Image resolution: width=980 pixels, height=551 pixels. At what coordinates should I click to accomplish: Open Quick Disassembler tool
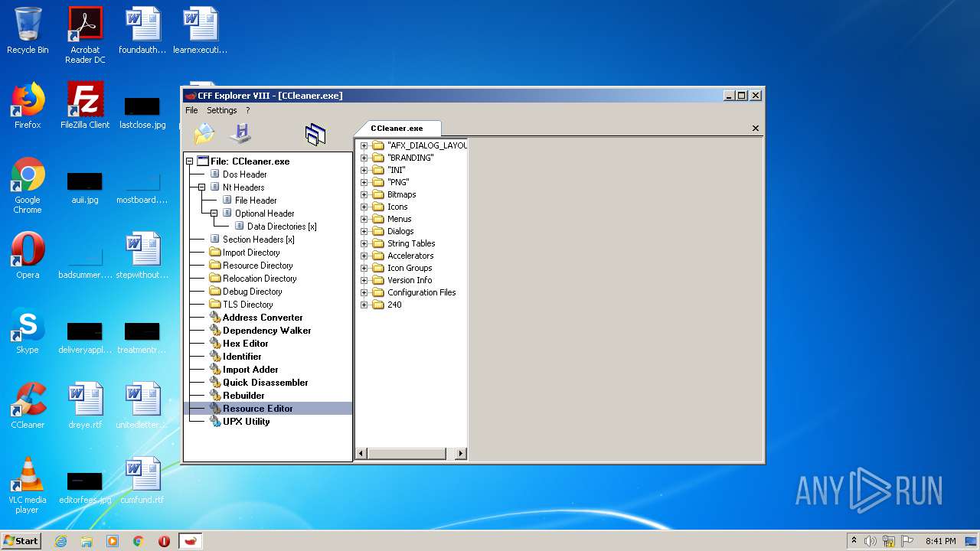265,383
